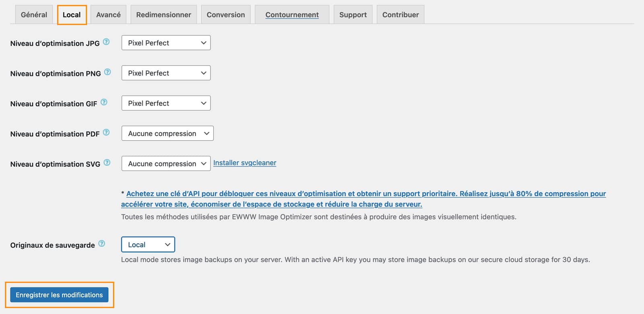Click help icon beside Originaux de sauvegarde
The height and width of the screenshot is (314, 644).
point(102,244)
